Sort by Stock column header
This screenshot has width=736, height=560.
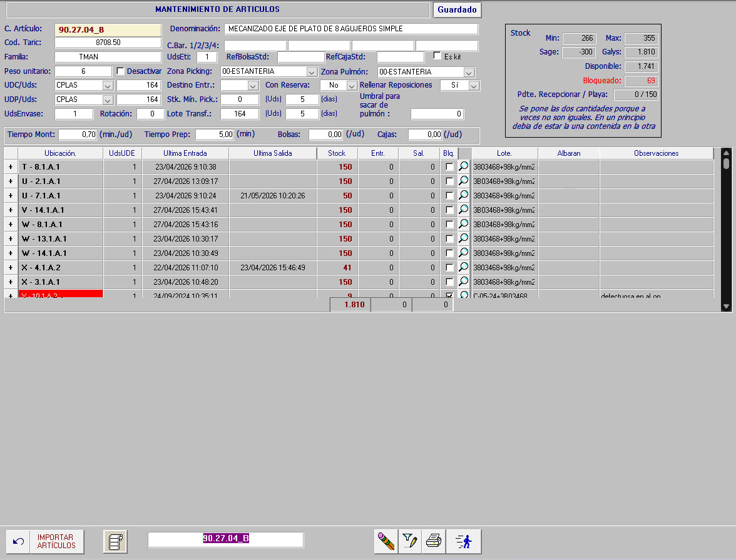(337, 153)
